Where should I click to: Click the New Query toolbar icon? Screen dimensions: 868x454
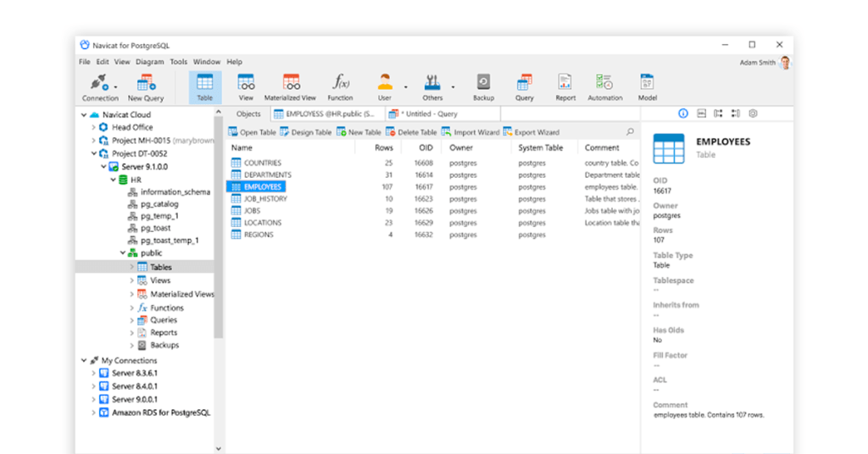click(146, 88)
